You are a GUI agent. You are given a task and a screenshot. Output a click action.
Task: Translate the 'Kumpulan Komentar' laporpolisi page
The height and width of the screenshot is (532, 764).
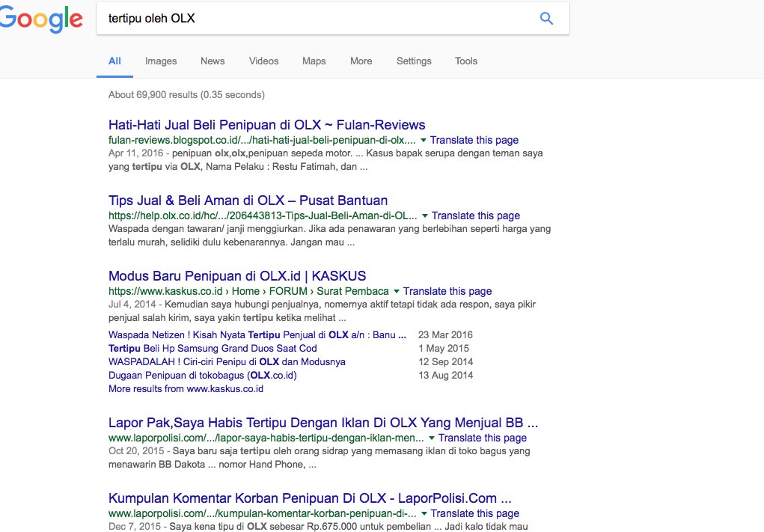(x=474, y=513)
